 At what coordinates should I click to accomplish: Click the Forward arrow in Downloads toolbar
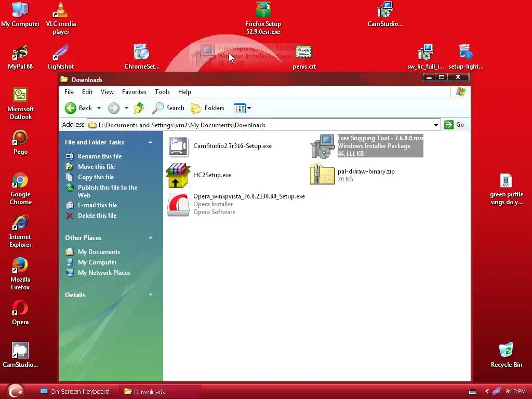point(114,108)
